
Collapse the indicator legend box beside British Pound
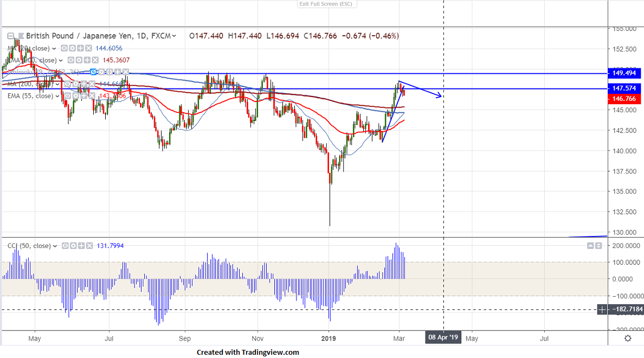click(x=11, y=36)
